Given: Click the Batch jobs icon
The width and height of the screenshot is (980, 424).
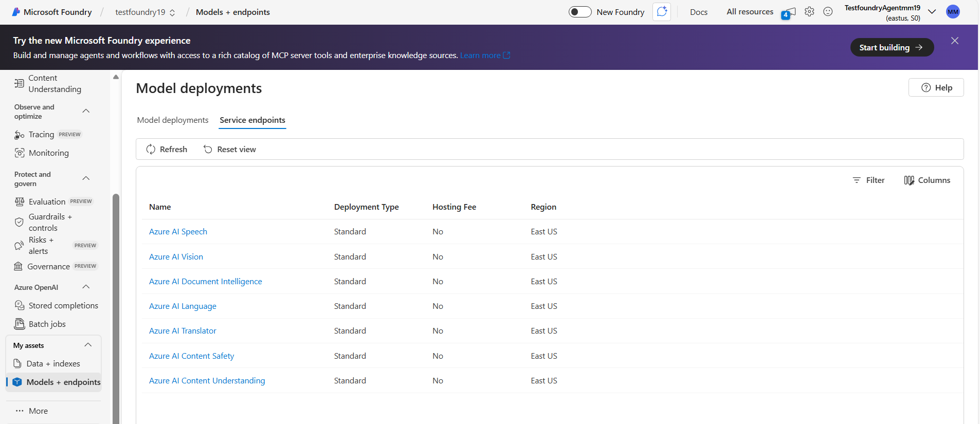Looking at the screenshot, I should point(20,324).
